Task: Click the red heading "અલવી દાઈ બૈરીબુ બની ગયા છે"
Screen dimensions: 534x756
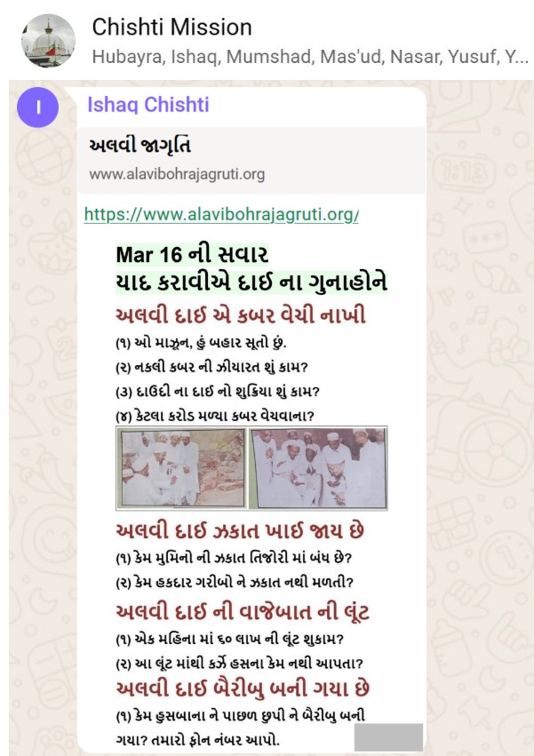Action: click(243, 688)
